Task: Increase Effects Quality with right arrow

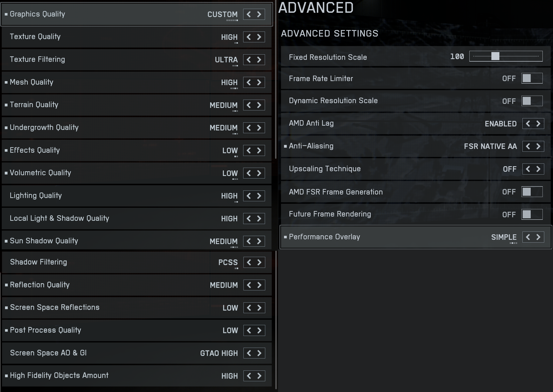Action: point(259,150)
